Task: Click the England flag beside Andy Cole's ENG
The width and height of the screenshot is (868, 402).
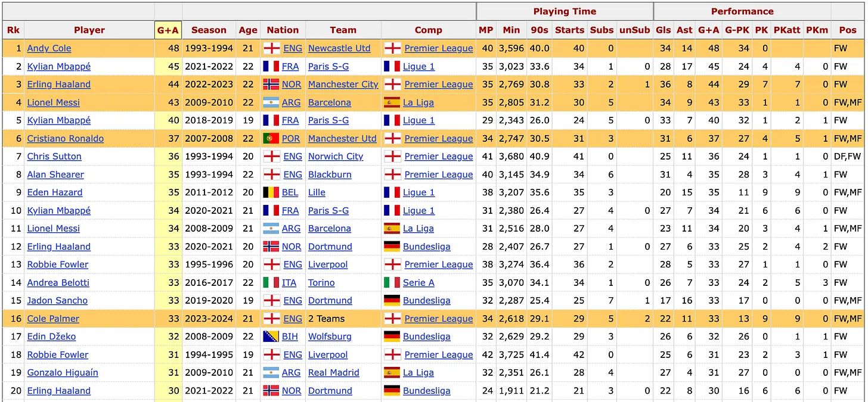Action: 271,48
